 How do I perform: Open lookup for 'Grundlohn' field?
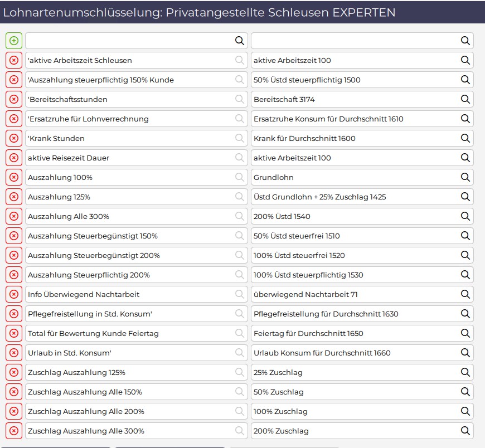pos(465,177)
